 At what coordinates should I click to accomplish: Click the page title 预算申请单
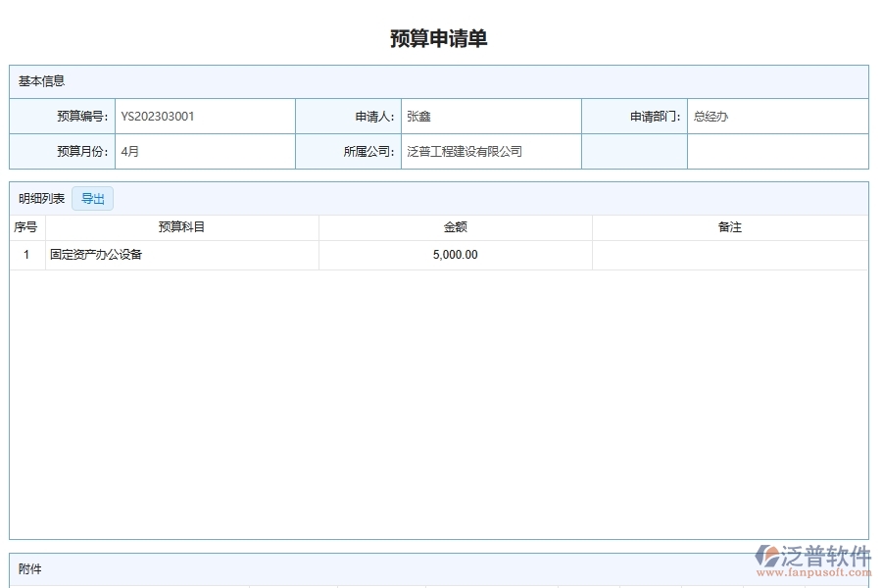click(439, 37)
